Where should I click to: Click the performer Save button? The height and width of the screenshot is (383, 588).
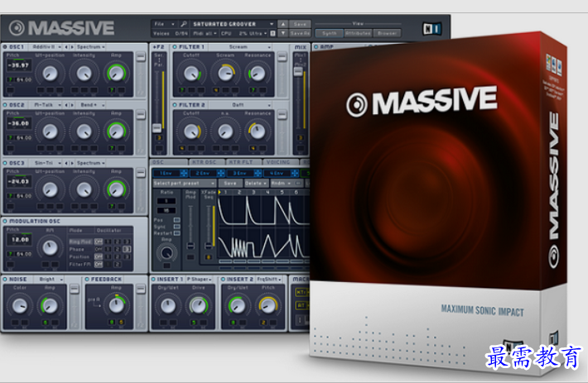point(230,184)
